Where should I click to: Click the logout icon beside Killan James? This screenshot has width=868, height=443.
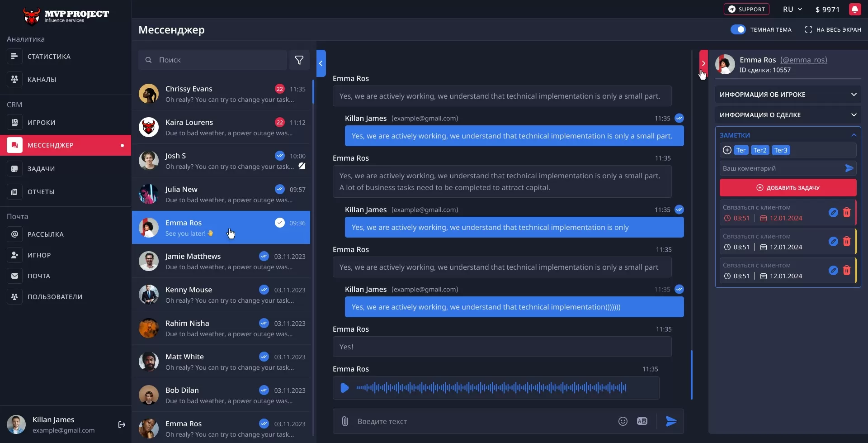(x=122, y=424)
